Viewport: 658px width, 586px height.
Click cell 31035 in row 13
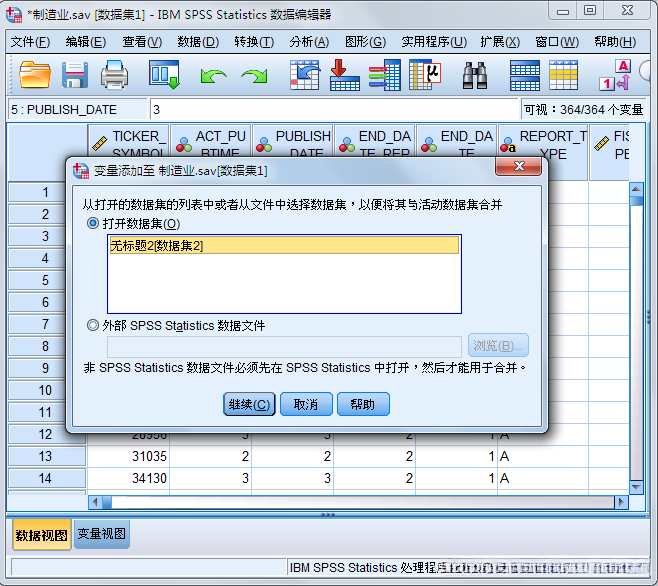tap(128, 456)
